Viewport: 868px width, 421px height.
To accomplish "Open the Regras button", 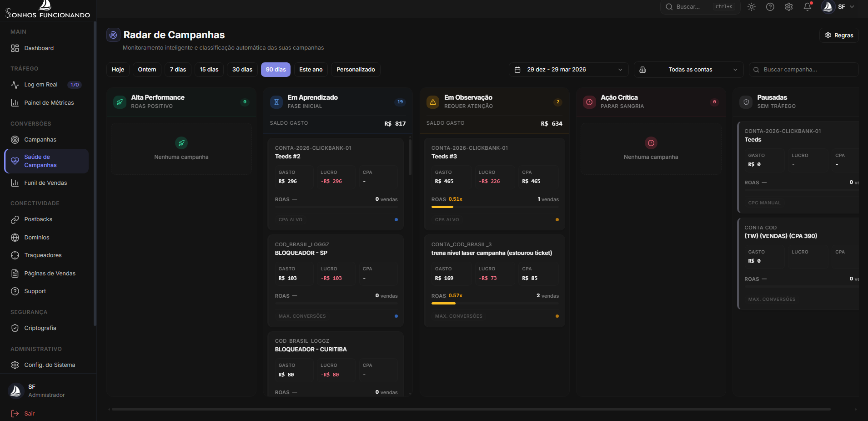I will [x=839, y=36].
